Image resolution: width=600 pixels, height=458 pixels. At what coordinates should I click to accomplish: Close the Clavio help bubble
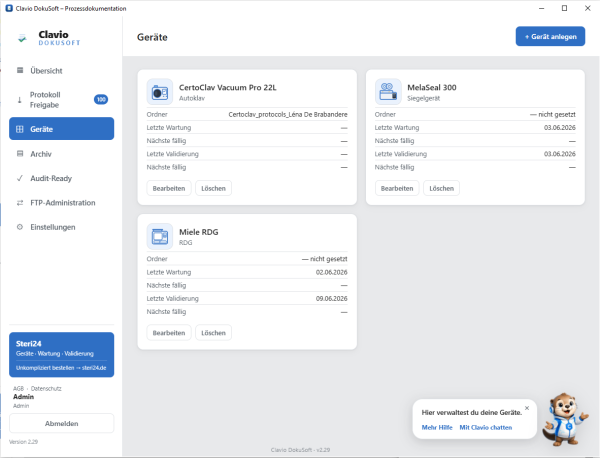pyautogui.click(x=527, y=408)
